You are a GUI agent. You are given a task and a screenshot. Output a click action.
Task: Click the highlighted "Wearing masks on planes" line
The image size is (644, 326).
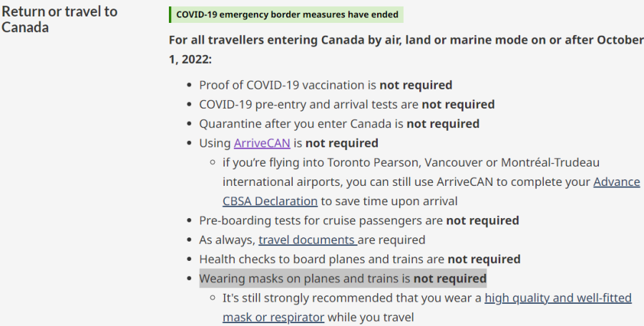click(x=342, y=278)
